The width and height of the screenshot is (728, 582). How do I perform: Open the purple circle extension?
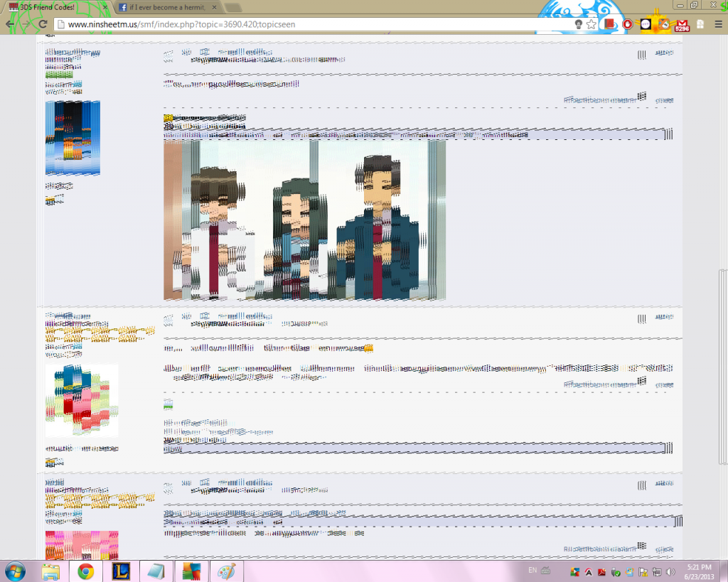pos(646,24)
